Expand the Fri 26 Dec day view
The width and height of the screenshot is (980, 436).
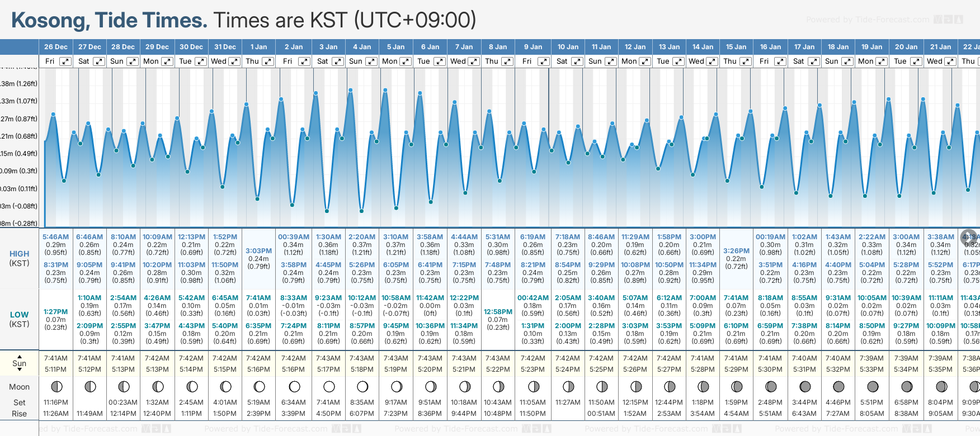(65, 61)
